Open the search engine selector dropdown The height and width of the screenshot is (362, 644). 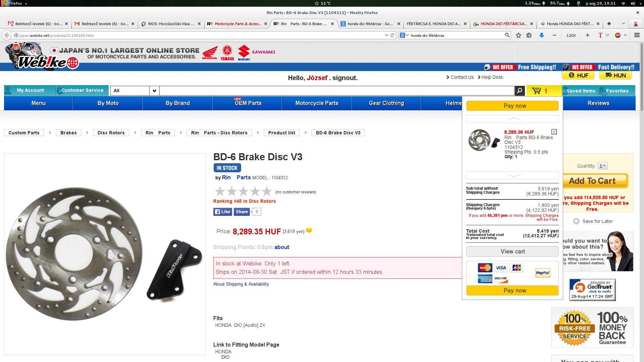(x=404, y=35)
